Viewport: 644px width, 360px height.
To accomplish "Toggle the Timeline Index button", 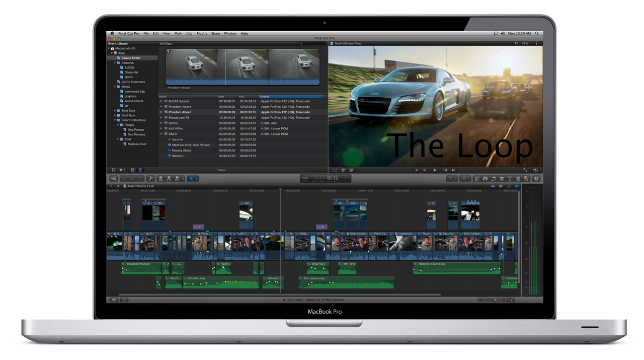I will click(x=124, y=300).
